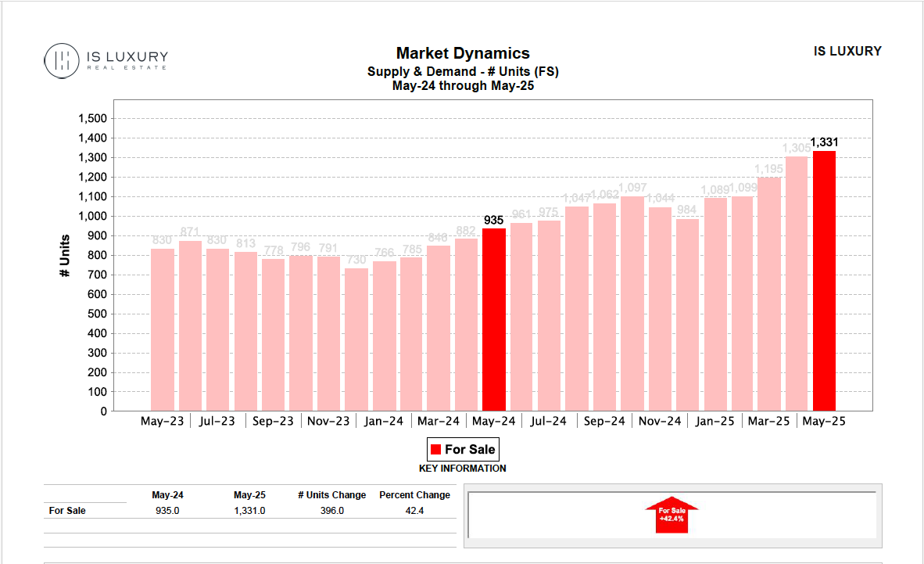
Task: Select the Percent Change column header
Action: (414, 495)
